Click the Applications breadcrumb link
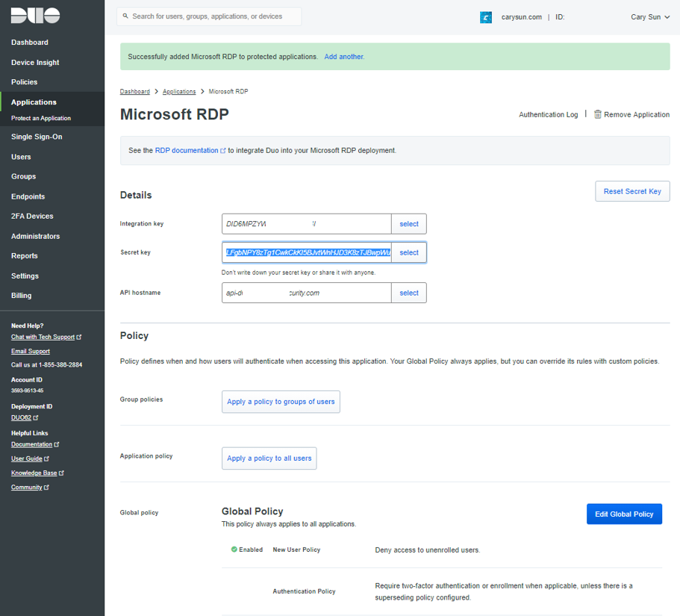The image size is (680, 616). [x=179, y=92]
